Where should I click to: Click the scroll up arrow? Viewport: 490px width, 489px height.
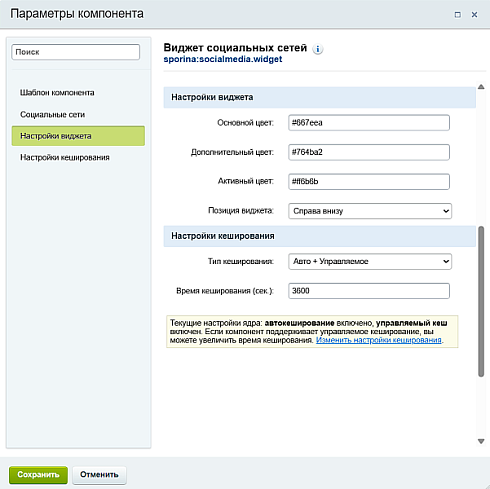point(481,87)
